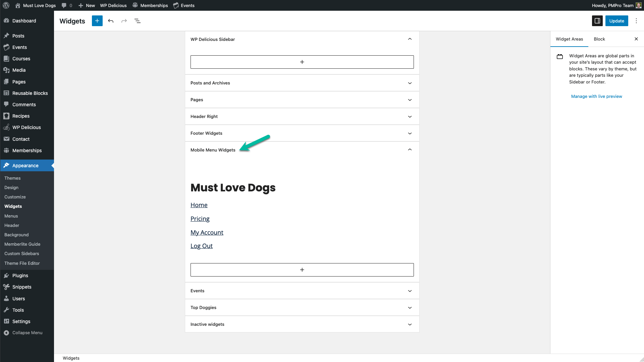The image size is (644, 362).
Task: Open Courses menu
Action: click(27, 59)
